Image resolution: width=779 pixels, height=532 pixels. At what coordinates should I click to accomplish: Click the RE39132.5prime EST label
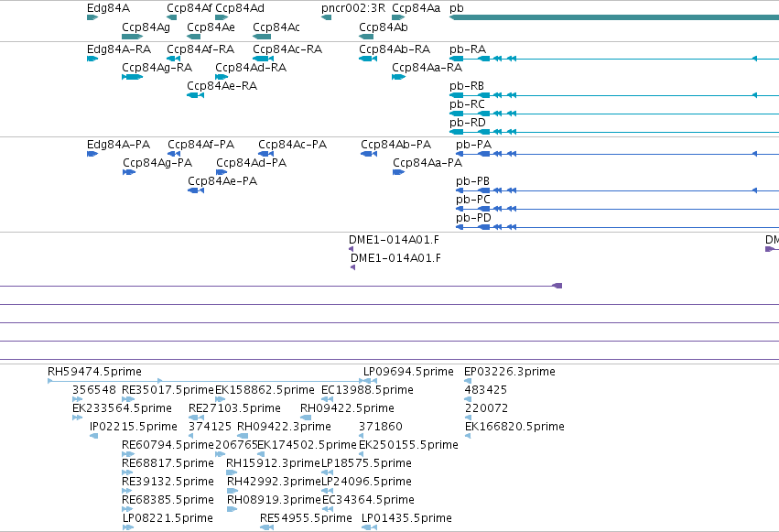(x=168, y=482)
